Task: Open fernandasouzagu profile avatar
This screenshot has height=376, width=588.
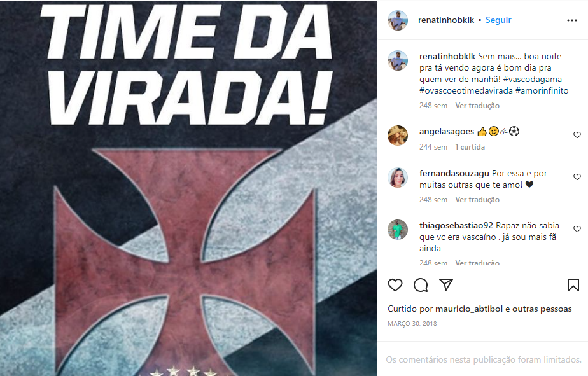Action: coord(398,178)
